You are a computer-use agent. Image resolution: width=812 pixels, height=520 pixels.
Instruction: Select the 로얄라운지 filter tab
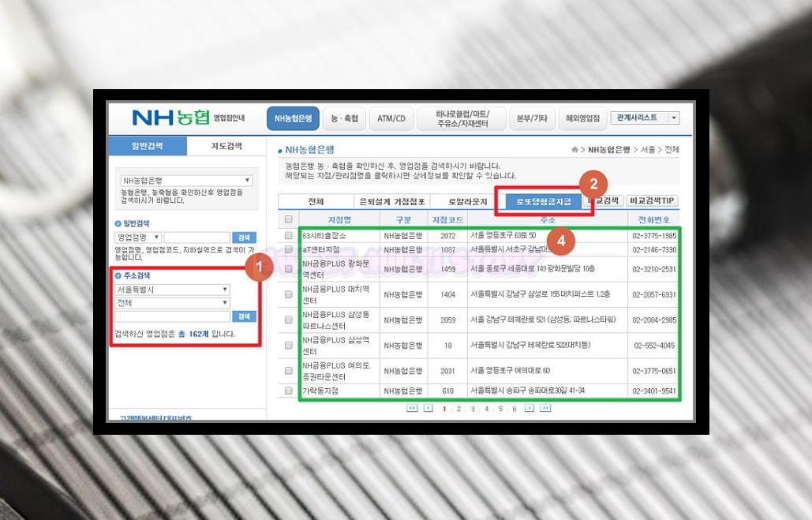(x=468, y=201)
